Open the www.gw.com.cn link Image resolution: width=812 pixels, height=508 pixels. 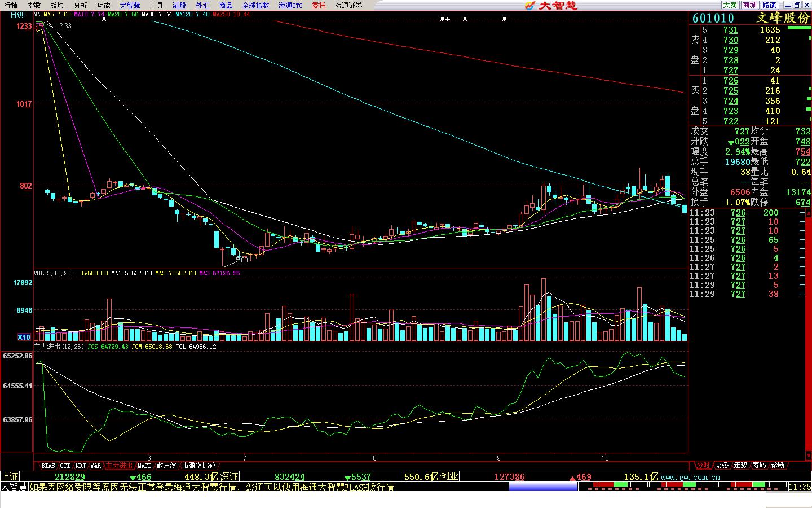[x=690, y=477]
